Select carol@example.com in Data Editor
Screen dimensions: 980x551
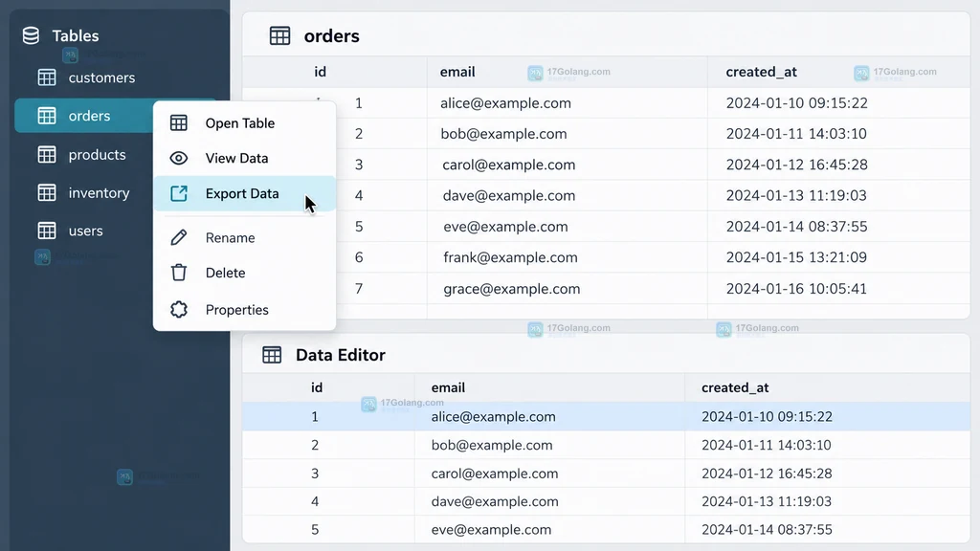[495, 474]
